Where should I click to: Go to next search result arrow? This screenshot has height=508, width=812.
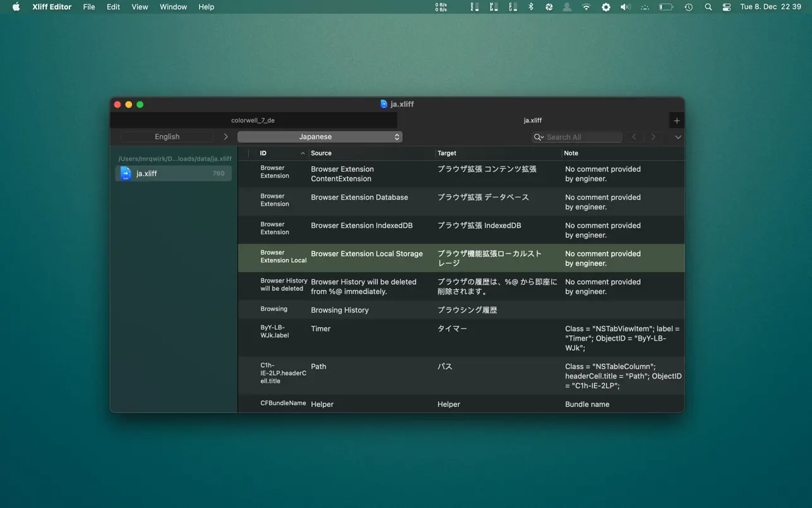tap(654, 137)
